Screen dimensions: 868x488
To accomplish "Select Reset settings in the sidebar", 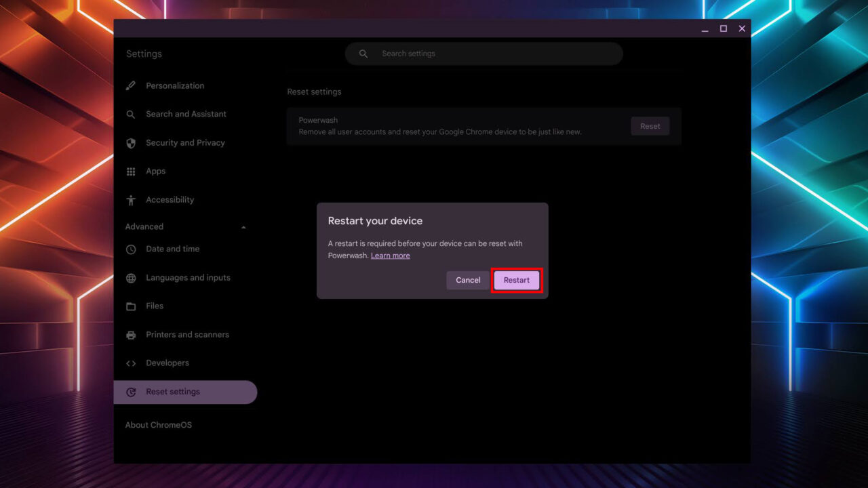I will pos(173,391).
